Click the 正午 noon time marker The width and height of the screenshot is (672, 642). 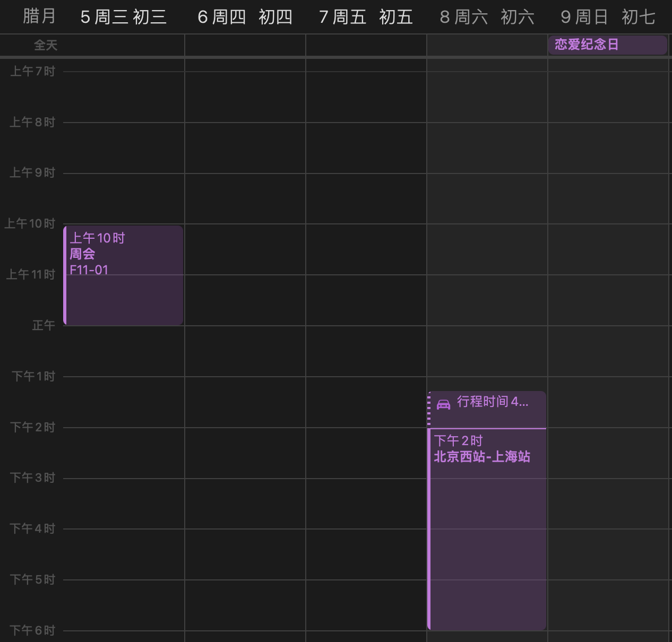click(44, 325)
